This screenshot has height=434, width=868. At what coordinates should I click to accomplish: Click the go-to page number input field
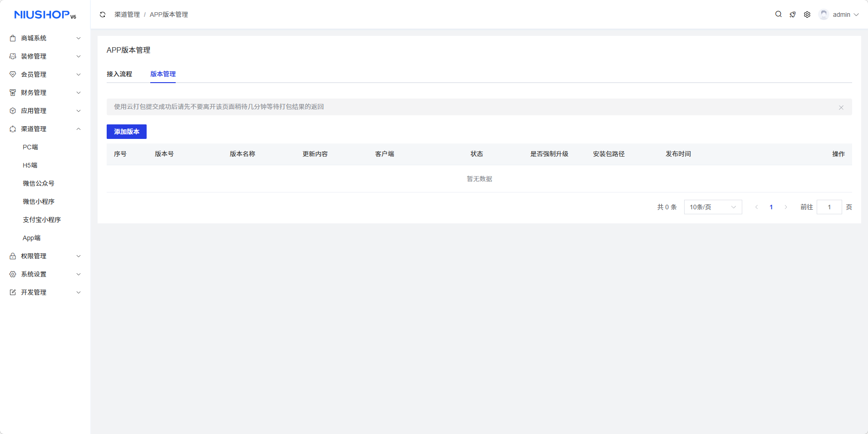[x=829, y=207]
